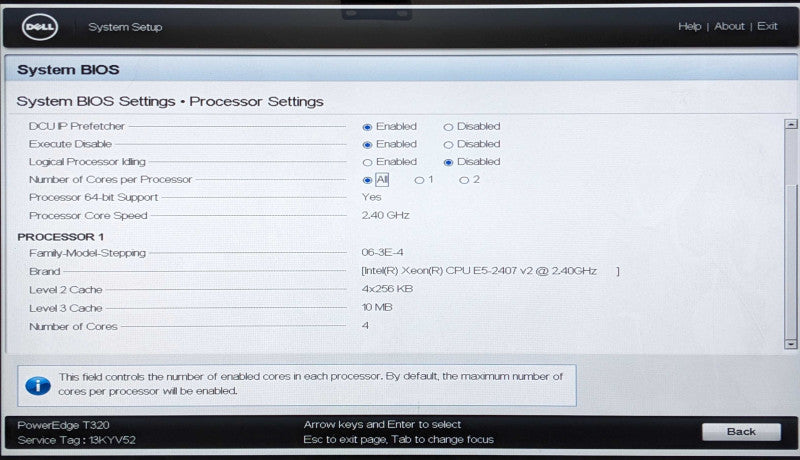Enable DCU IP Prefetcher
The image size is (800, 460).
point(367,126)
